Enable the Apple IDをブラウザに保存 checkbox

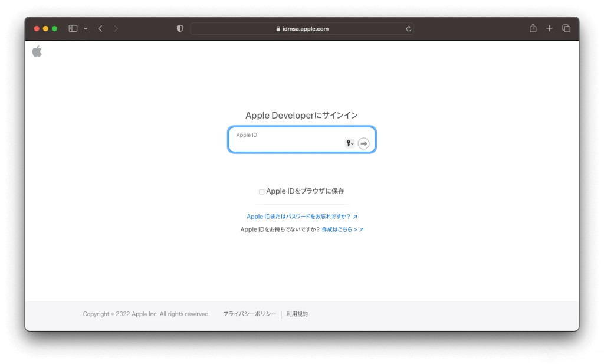click(x=262, y=192)
